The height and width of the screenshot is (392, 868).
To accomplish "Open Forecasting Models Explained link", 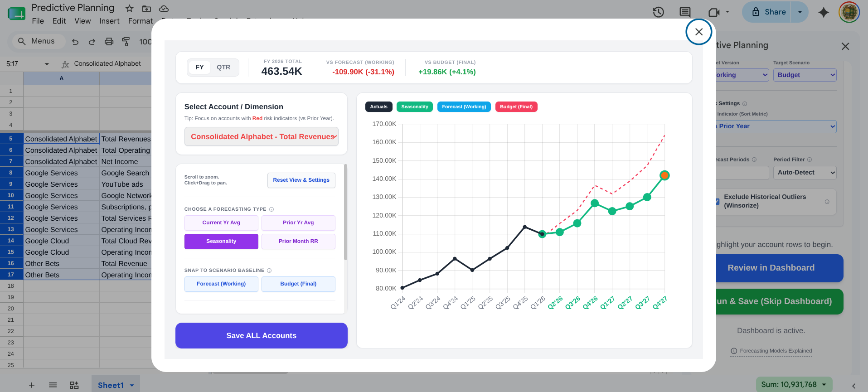I will point(771,351).
